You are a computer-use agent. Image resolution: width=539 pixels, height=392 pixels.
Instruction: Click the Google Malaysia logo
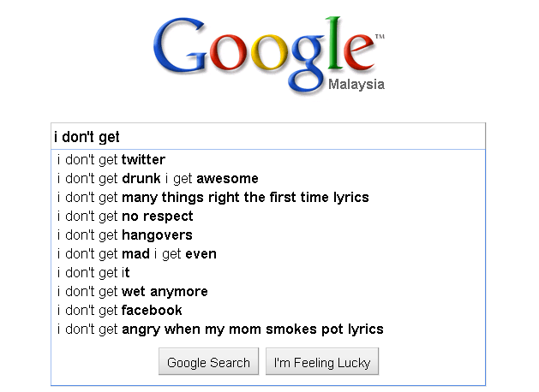pyautogui.click(x=269, y=55)
